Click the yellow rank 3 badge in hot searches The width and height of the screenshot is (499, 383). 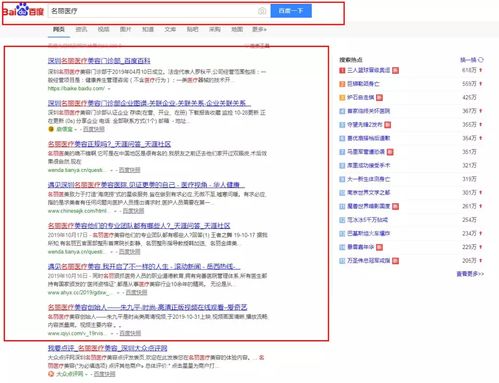coord(342,98)
